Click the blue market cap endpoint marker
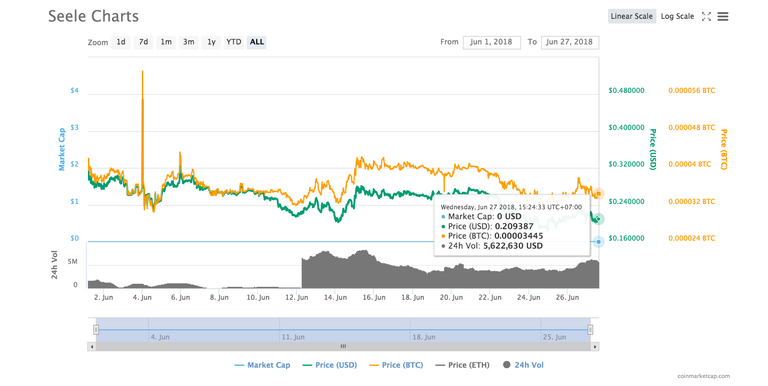 click(599, 241)
